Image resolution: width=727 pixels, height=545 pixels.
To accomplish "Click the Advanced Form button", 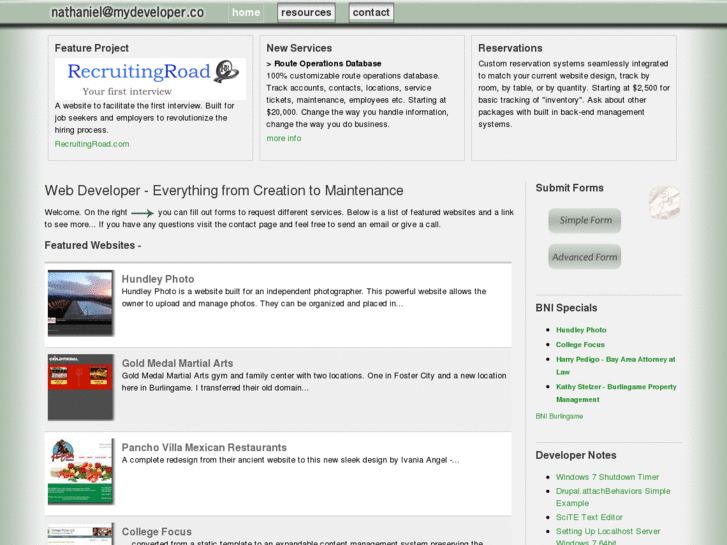I will coord(585,257).
